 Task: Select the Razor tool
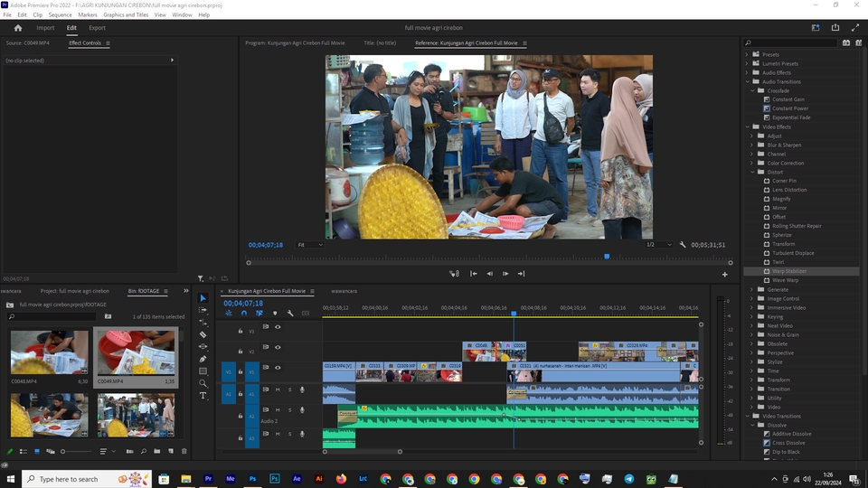(203, 334)
